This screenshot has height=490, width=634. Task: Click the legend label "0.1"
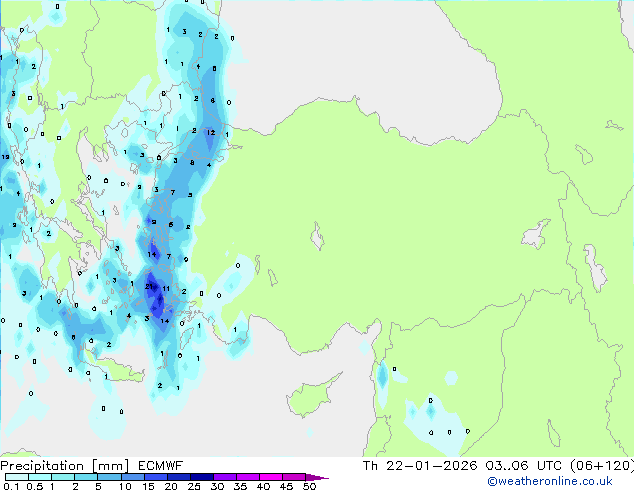[11, 486]
